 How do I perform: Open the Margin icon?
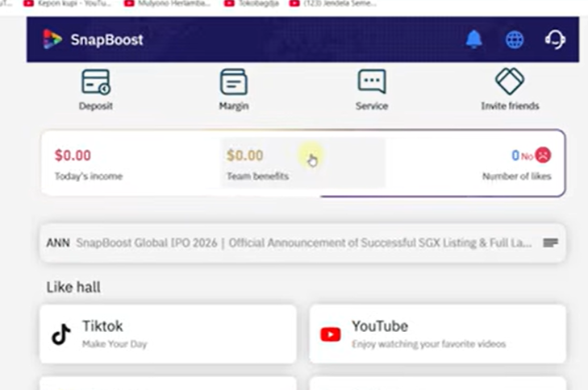(234, 81)
